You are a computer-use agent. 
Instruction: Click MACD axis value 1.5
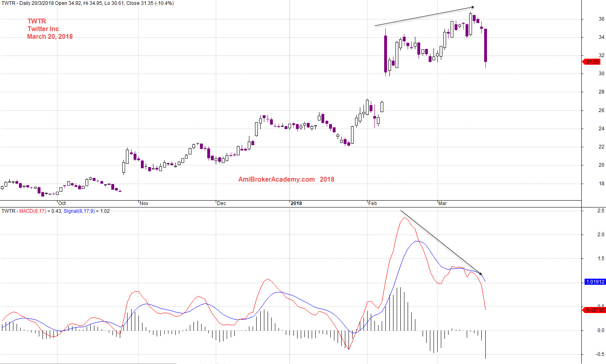601,258
